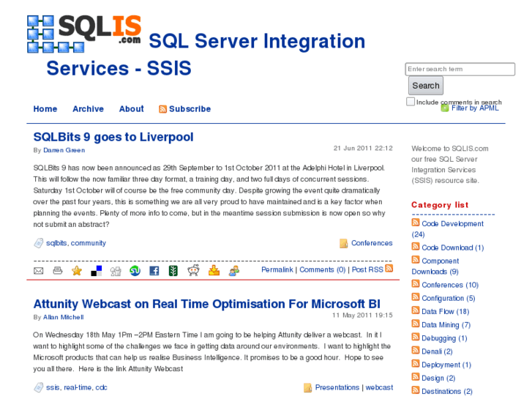Open the Post RSS text link
This screenshot has width=532, height=399.
[367, 269]
